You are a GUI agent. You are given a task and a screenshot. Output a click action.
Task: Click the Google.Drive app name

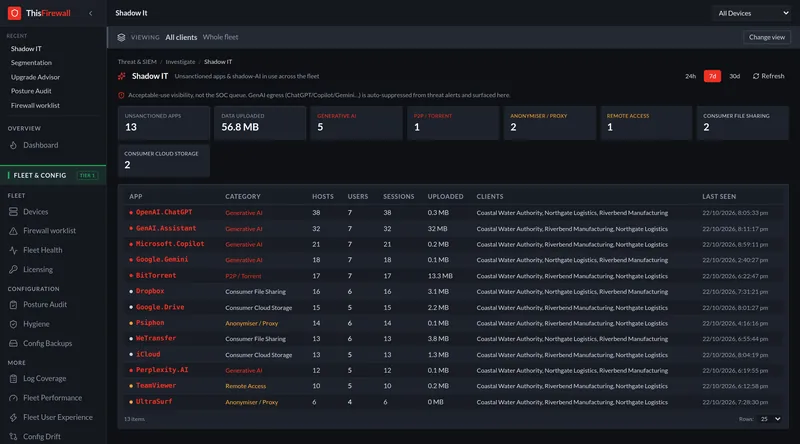click(160, 307)
